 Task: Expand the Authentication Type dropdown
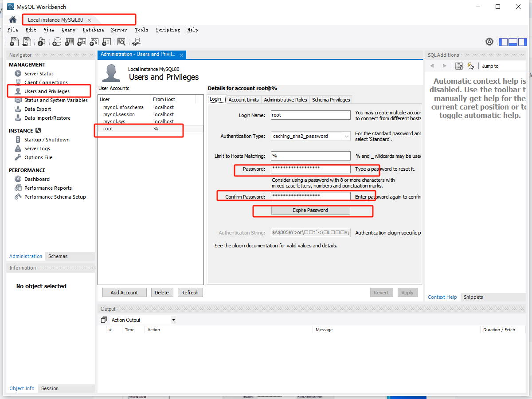(x=347, y=136)
